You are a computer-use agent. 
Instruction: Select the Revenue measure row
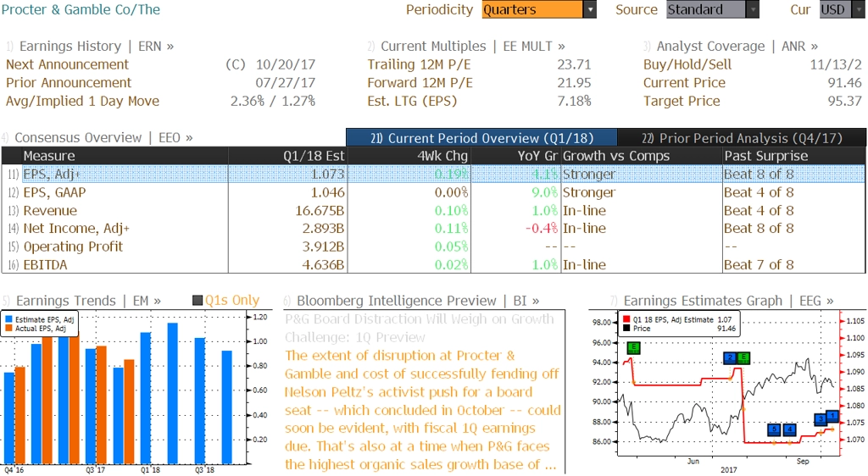433,211
